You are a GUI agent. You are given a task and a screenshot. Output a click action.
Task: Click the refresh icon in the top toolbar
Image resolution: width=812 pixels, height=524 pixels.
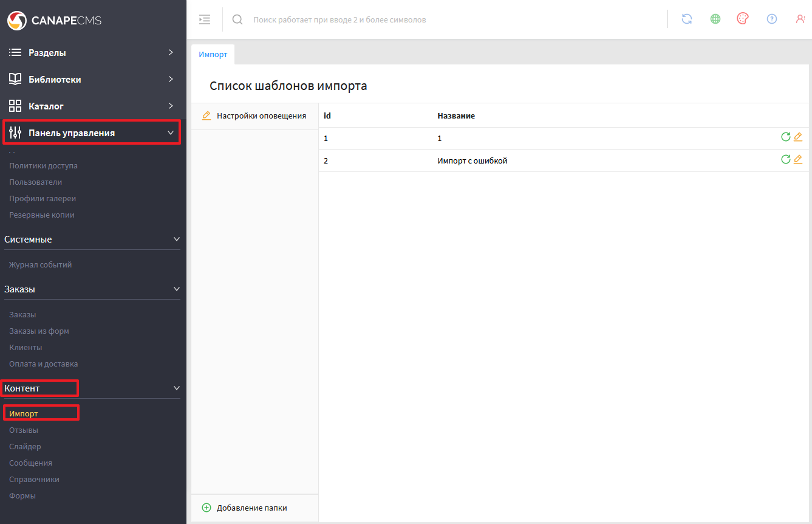pos(687,19)
